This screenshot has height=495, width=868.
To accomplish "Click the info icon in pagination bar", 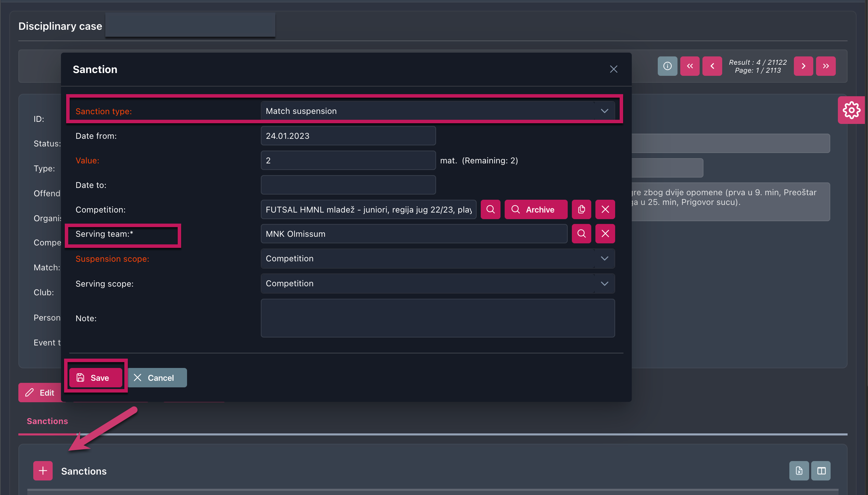I will (667, 66).
